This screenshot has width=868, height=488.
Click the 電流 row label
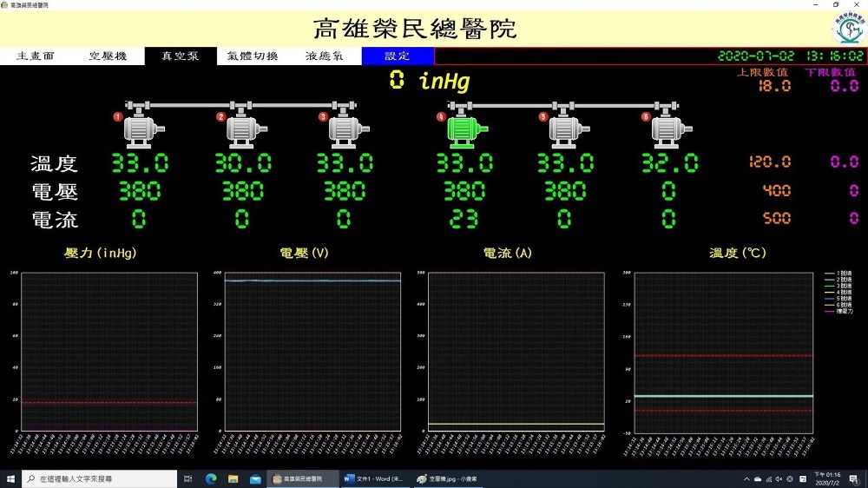click(54, 220)
